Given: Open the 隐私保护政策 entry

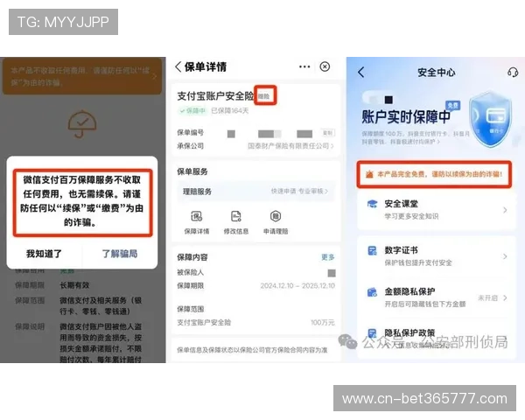Looking at the screenshot, I should coord(437,339).
